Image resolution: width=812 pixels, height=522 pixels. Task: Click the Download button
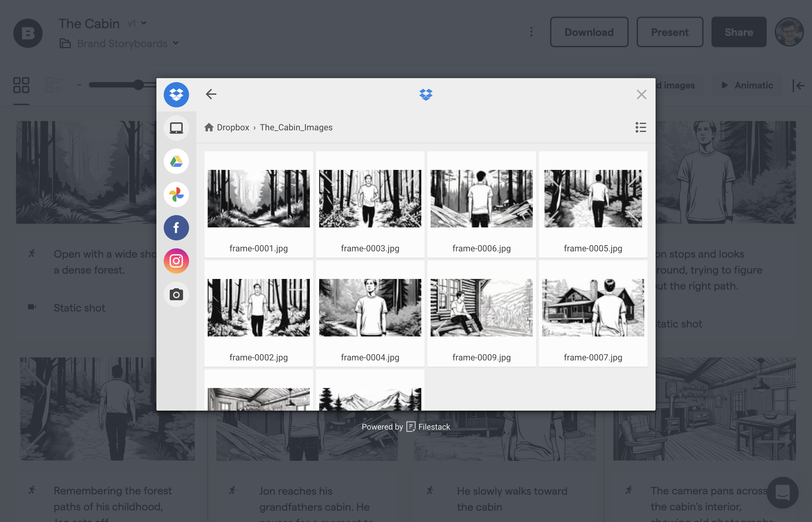click(589, 32)
